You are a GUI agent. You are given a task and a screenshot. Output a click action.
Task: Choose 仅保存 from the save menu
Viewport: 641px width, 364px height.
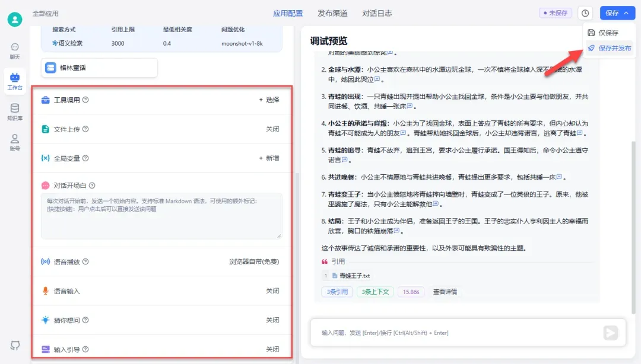pyautogui.click(x=609, y=33)
